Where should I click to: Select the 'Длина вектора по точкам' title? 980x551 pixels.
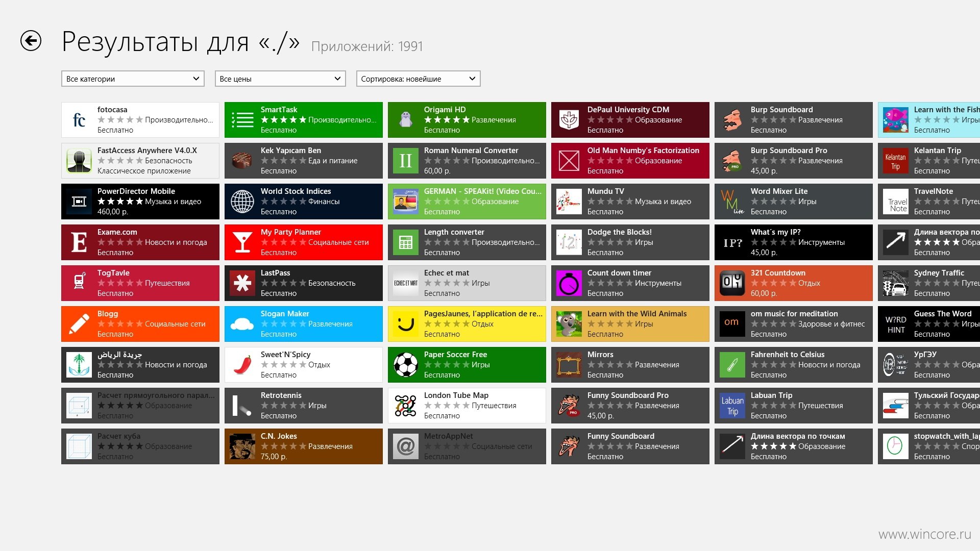[798, 436]
